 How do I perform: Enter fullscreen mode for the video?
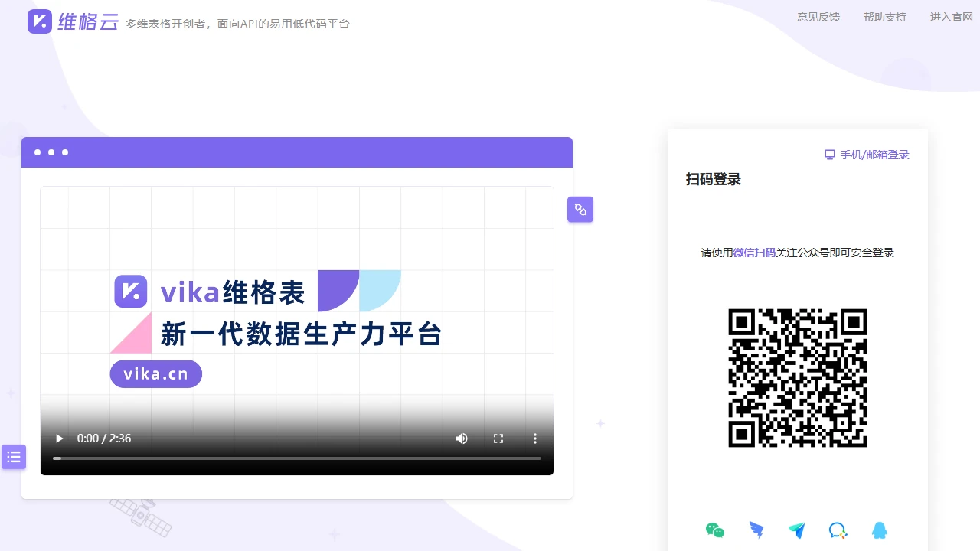[498, 438]
